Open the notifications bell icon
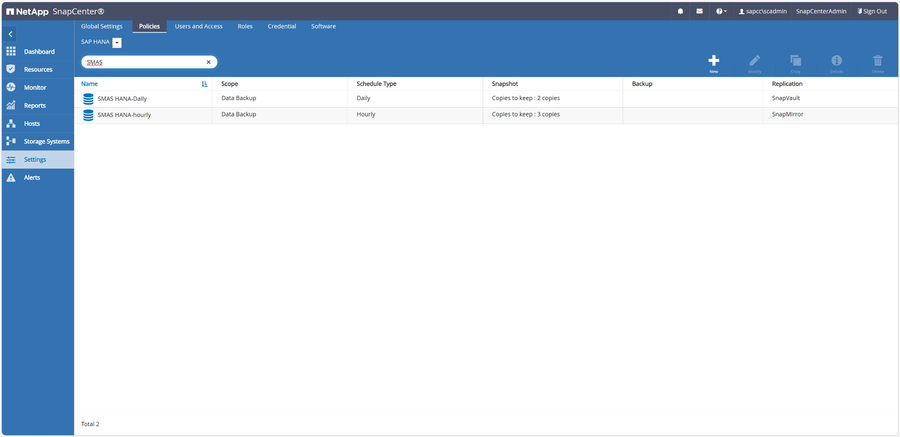The image size is (900, 437). pyautogui.click(x=680, y=11)
